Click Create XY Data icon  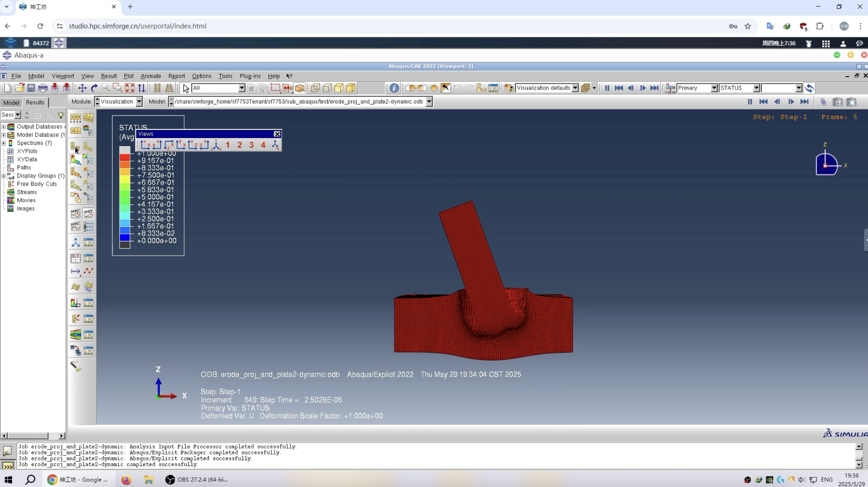[75, 259]
